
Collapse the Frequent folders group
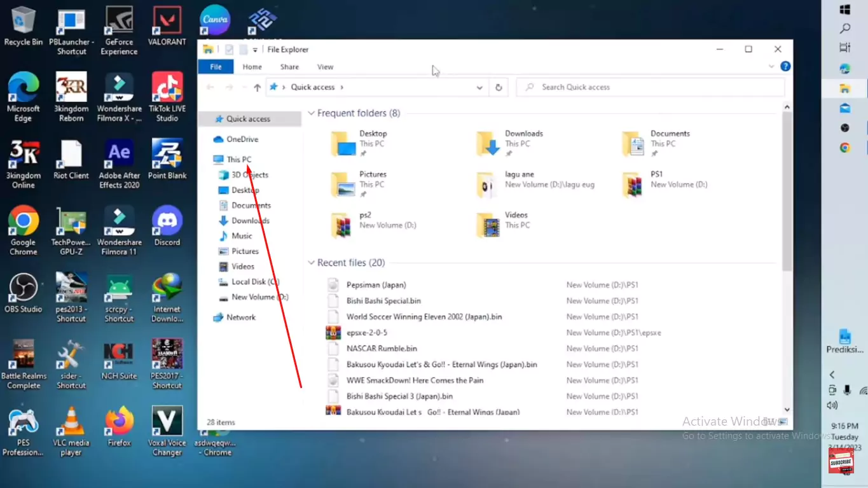coord(312,113)
